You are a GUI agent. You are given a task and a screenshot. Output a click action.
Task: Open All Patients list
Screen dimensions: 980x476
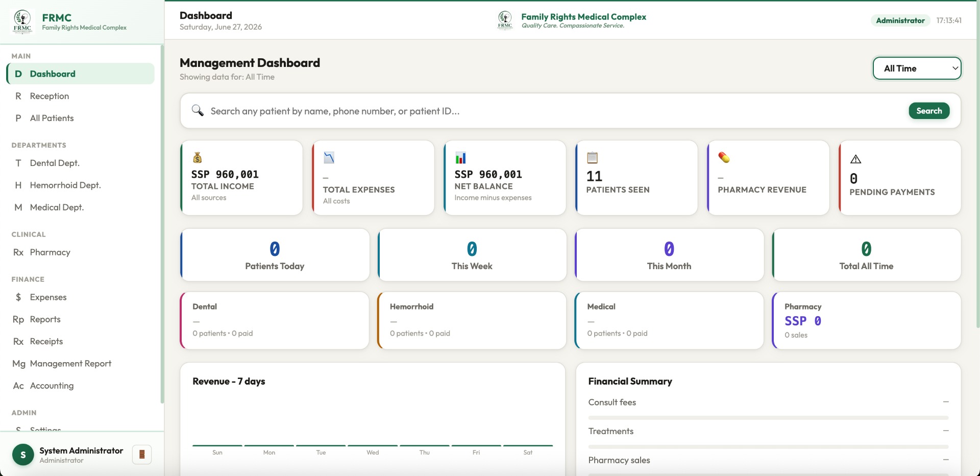(x=80, y=118)
